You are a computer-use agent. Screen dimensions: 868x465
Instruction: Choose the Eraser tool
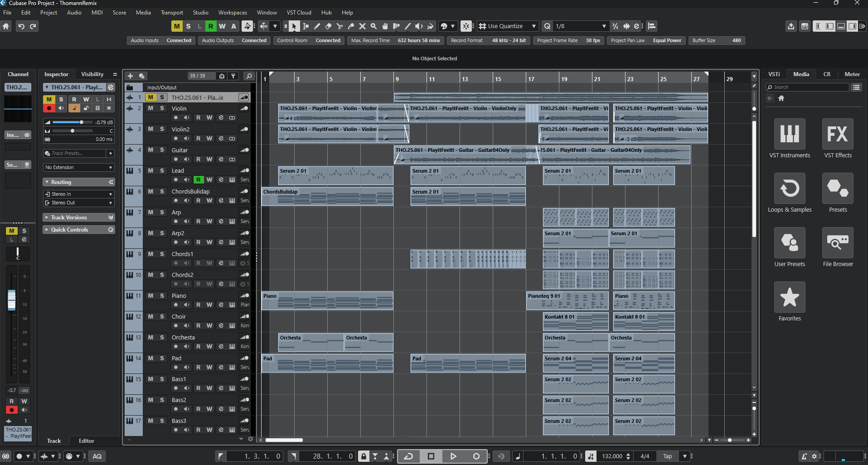(x=328, y=26)
